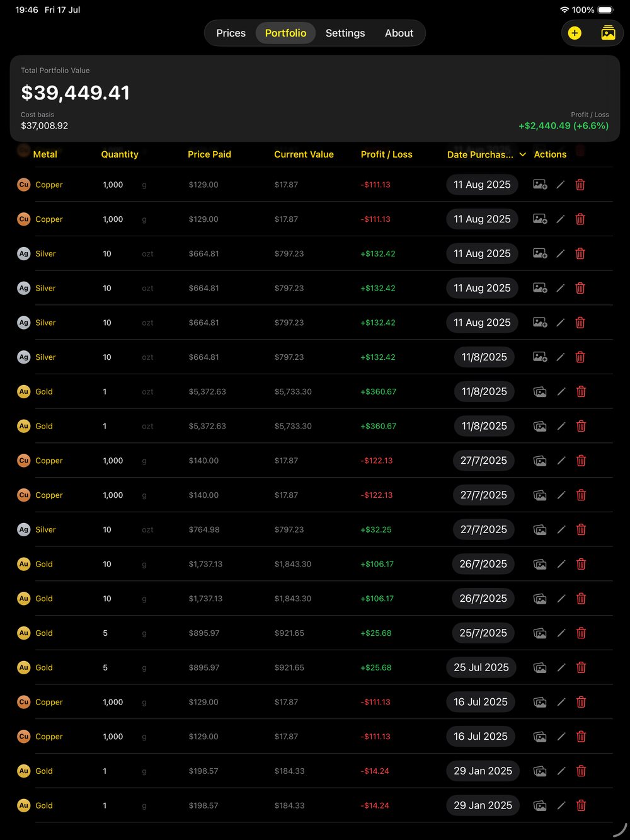Add photo to Silver row dated 11/8/2025
This screenshot has width=630, height=840.
pyautogui.click(x=540, y=357)
